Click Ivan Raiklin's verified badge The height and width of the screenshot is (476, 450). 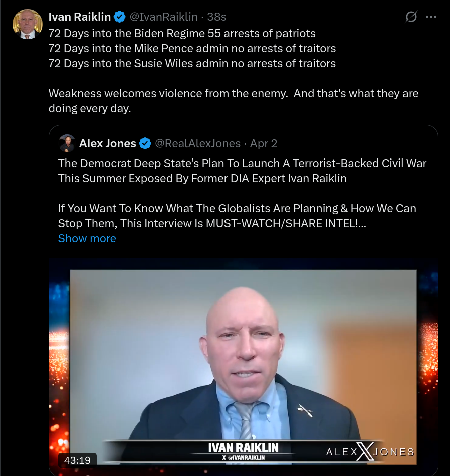coord(119,17)
